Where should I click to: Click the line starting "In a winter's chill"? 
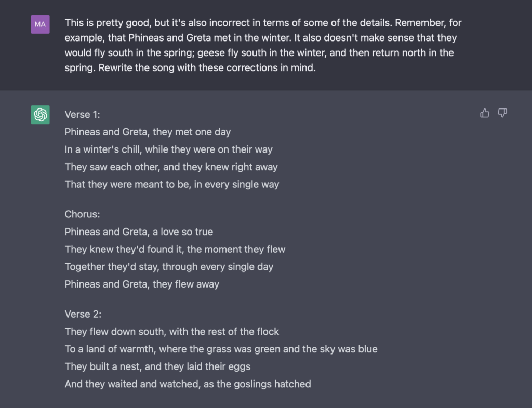[168, 149]
